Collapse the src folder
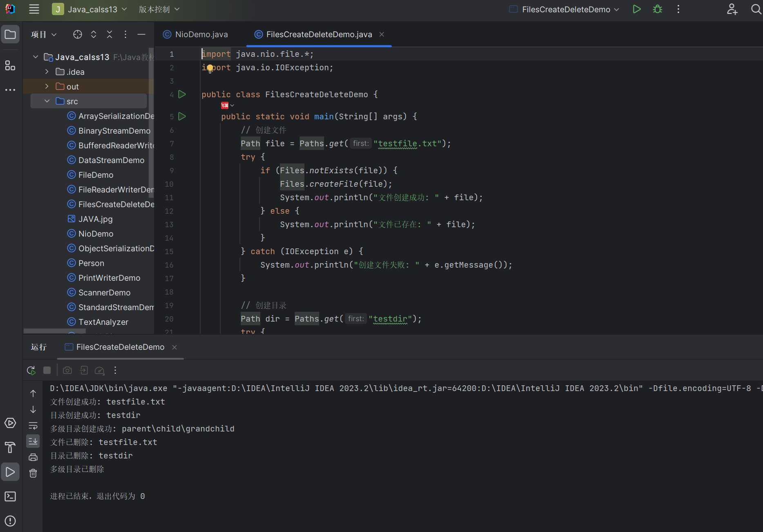This screenshot has height=532, width=763. (47, 101)
